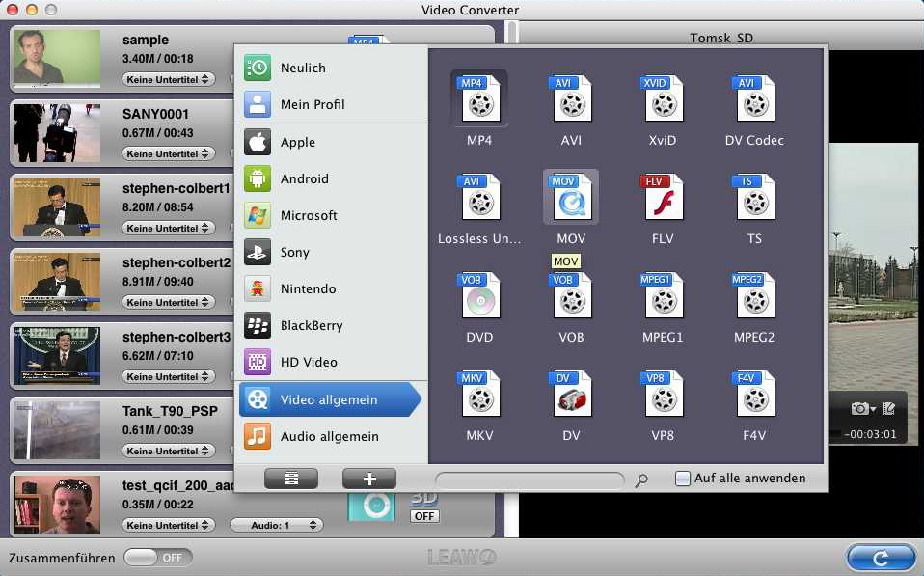924x576 pixels.
Task: Toggle the Zusammenführen switch
Action: point(158,558)
